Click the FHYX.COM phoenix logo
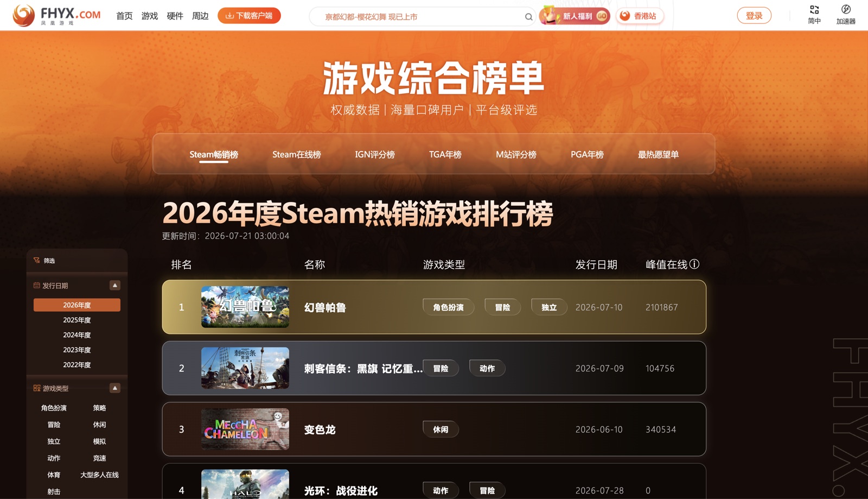 (x=57, y=15)
